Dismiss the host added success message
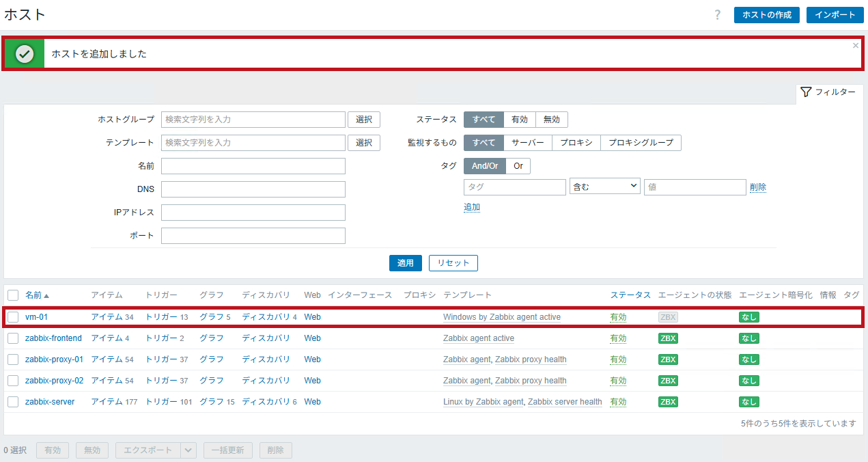The height and width of the screenshot is (462, 868). [856, 46]
